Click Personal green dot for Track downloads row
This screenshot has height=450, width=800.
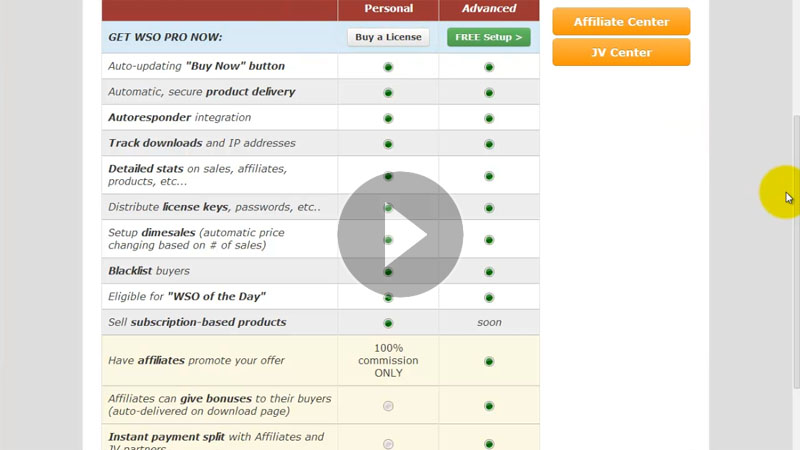click(388, 144)
